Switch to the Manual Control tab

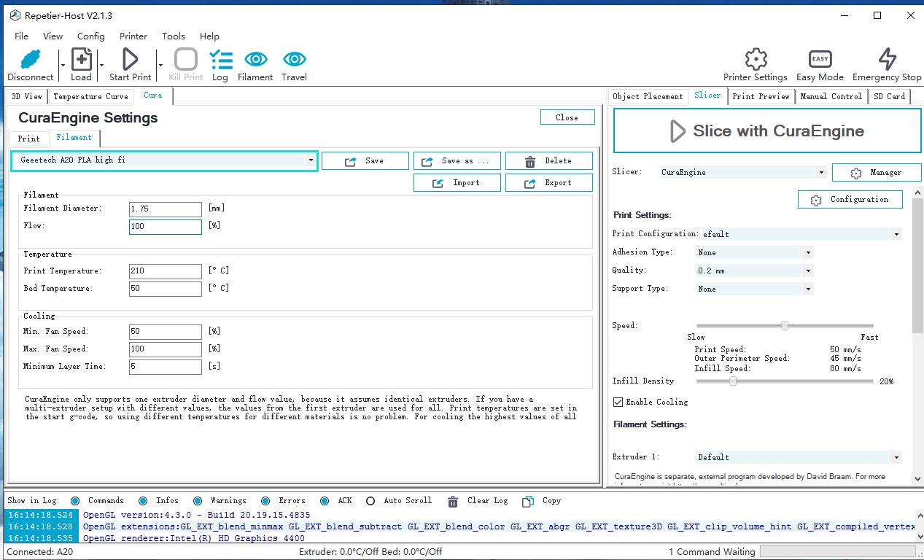click(831, 96)
